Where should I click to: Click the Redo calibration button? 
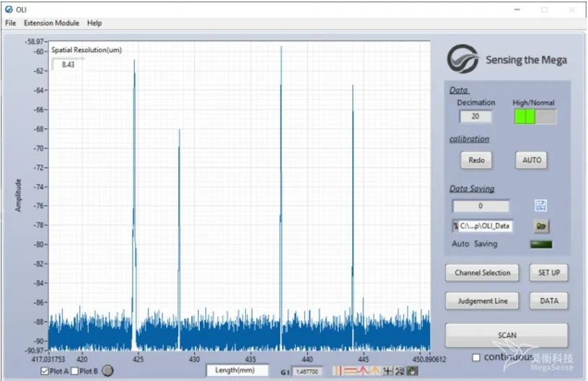[476, 160]
